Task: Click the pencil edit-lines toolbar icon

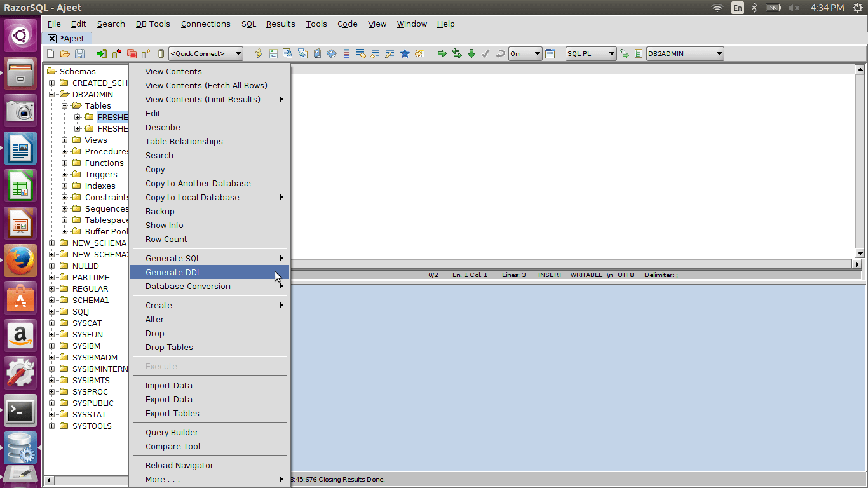Action: (x=390, y=54)
